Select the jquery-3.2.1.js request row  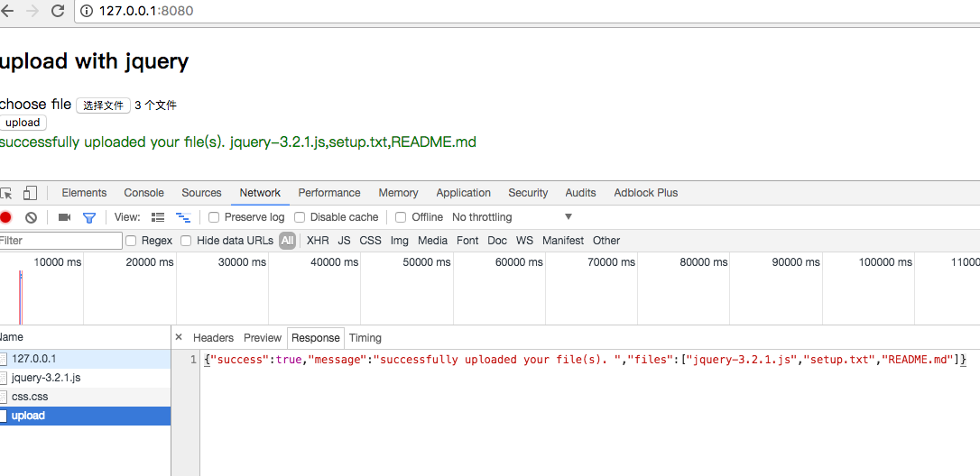point(85,378)
